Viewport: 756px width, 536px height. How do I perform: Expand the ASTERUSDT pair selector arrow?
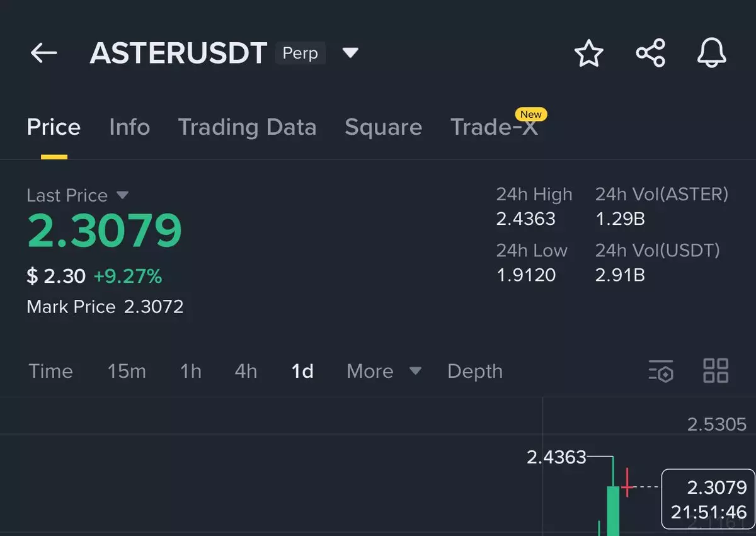350,53
